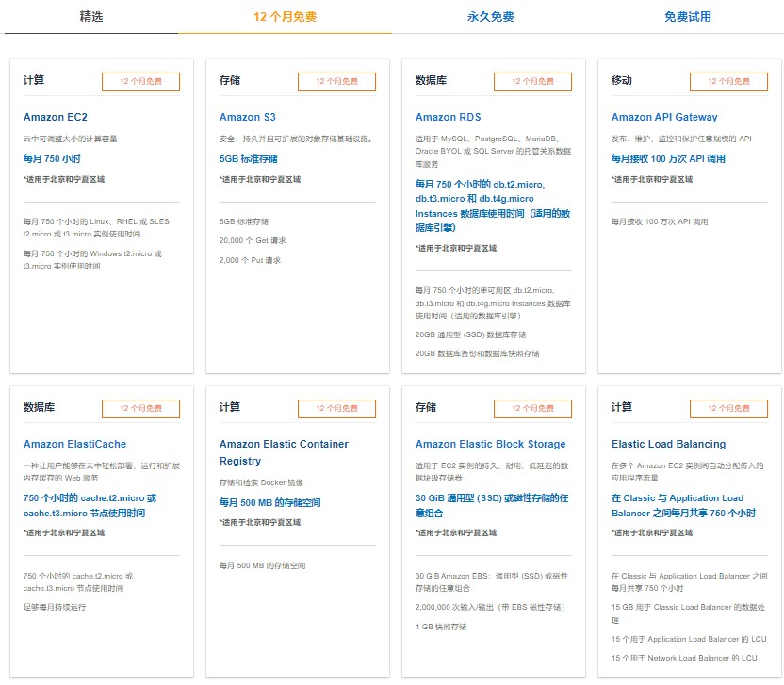Click 15 GB 用于 Classic Load Balancer text
This screenshot has height=685, width=784.
[x=688, y=613]
